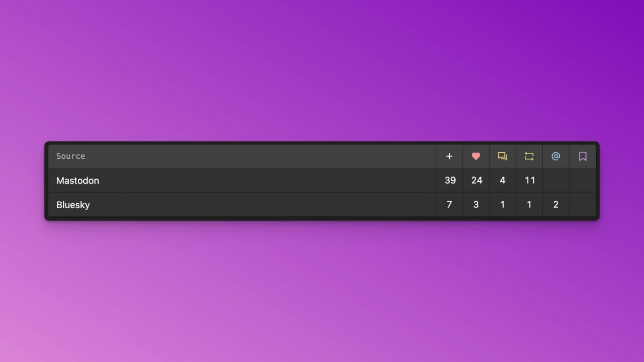Click the yellow replies chat bubble icon
The height and width of the screenshot is (362, 644).
coord(502,157)
